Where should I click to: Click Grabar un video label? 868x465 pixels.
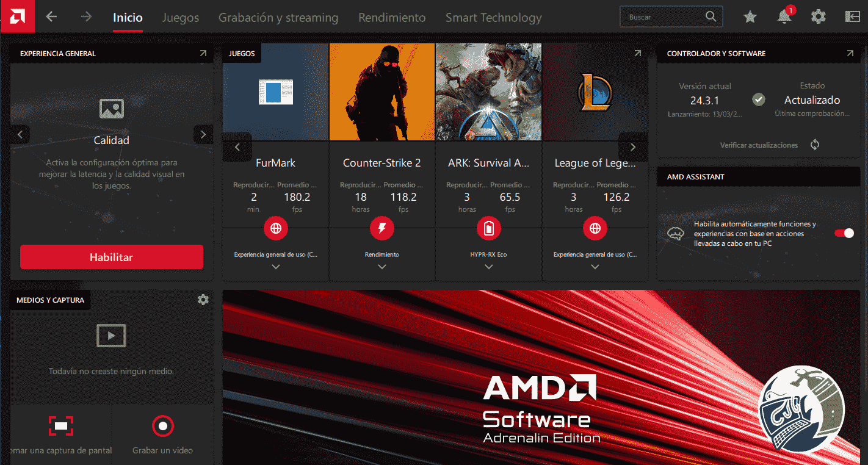coord(162,450)
